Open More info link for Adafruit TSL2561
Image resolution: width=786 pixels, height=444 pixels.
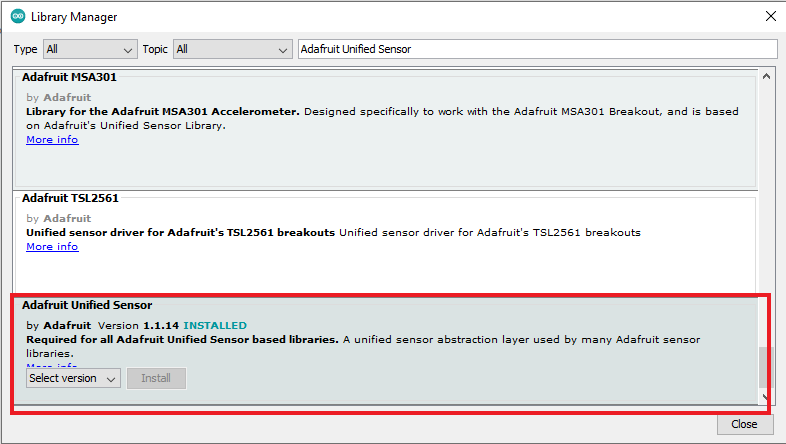pos(52,247)
